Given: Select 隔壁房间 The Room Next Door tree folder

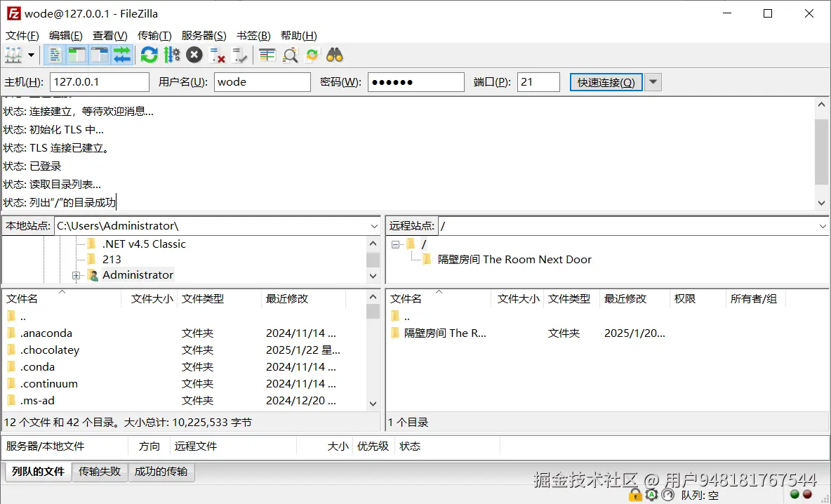Looking at the screenshot, I should coord(514,260).
